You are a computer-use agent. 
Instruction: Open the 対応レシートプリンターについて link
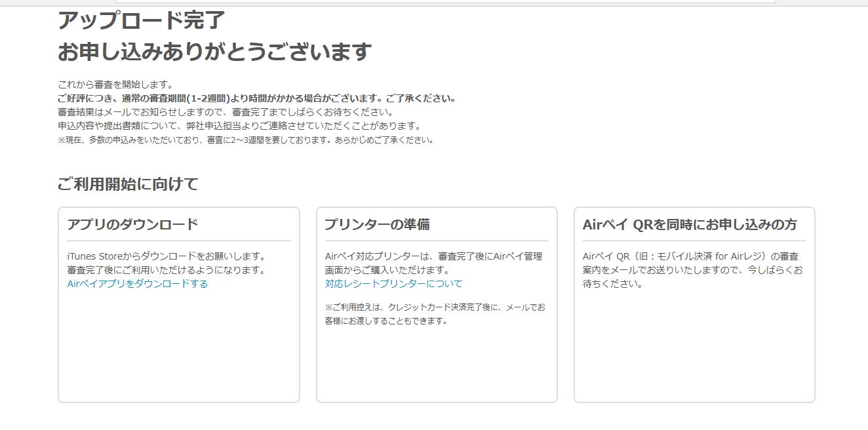[393, 284]
